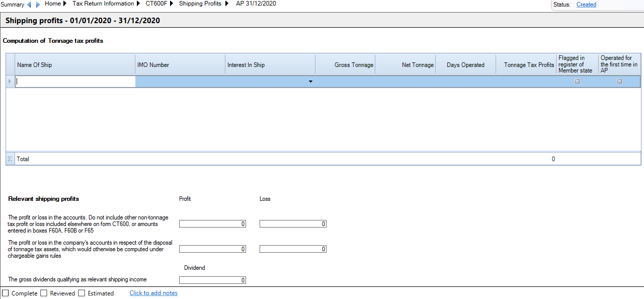
Task: Expand the Home breadcrumb arrow
Action: click(x=64, y=4)
